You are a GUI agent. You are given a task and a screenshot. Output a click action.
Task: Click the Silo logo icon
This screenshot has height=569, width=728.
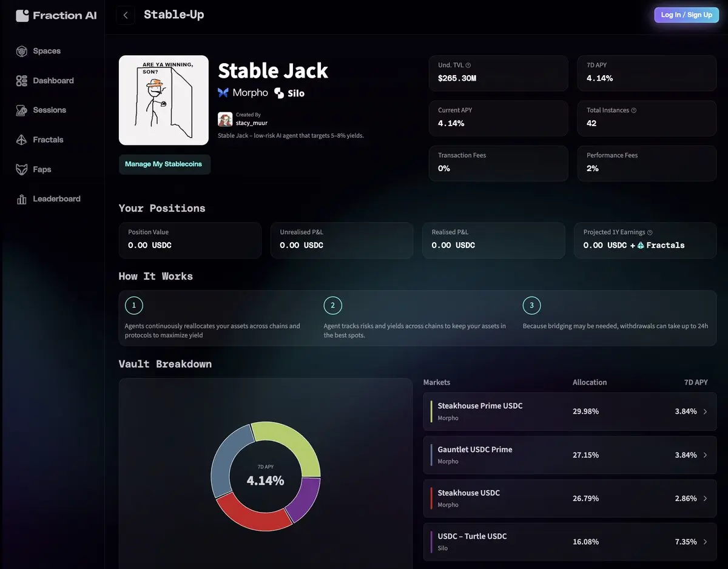(x=279, y=93)
